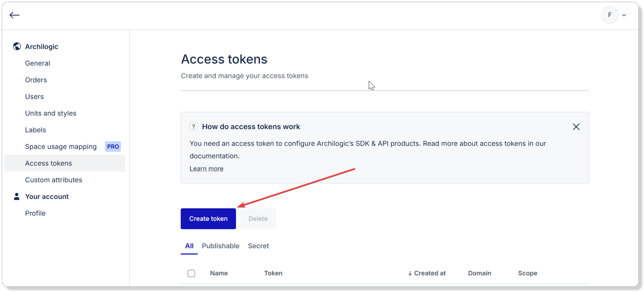Tick the select-all tokens checkbox
The image size is (644, 292).
click(x=191, y=273)
